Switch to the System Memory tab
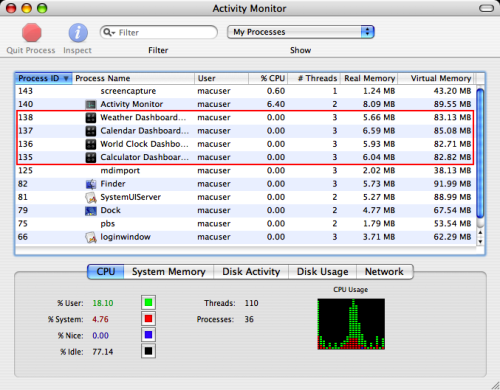 (169, 272)
